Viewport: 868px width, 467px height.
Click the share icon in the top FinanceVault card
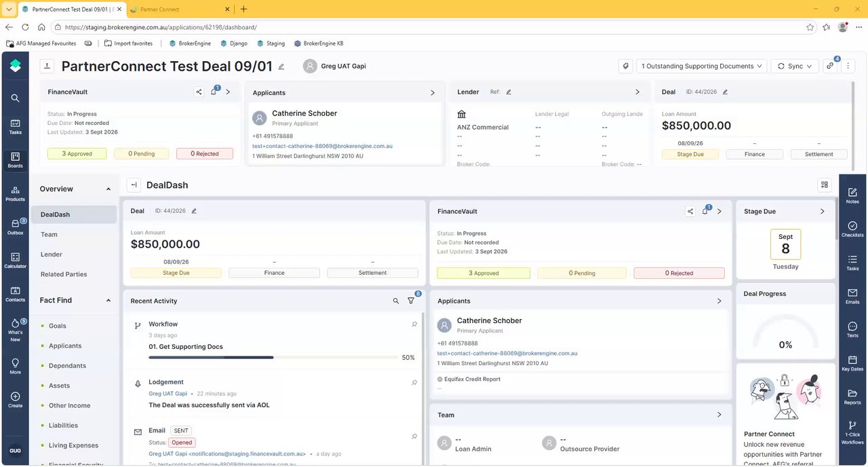pyautogui.click(x=199, y=92)
